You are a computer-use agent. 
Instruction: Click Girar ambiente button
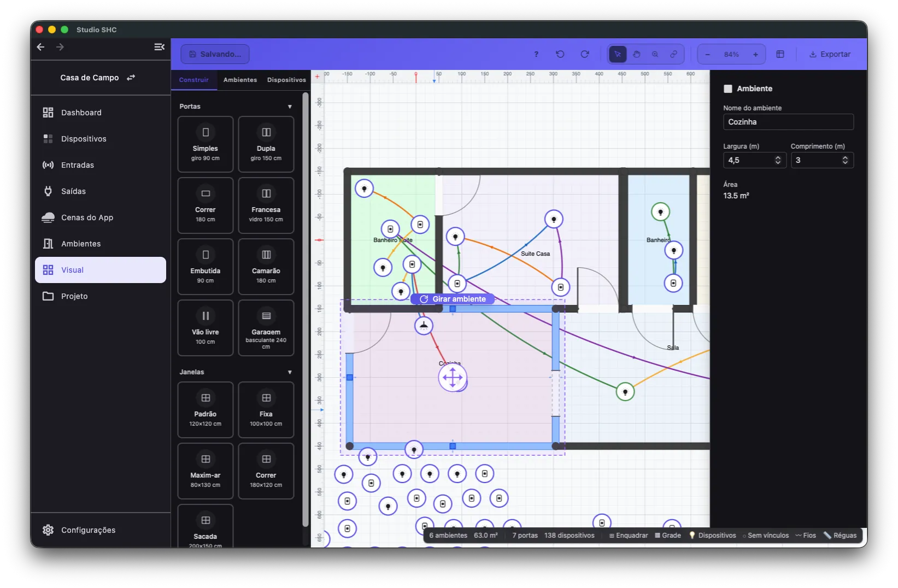coord(453,299)
